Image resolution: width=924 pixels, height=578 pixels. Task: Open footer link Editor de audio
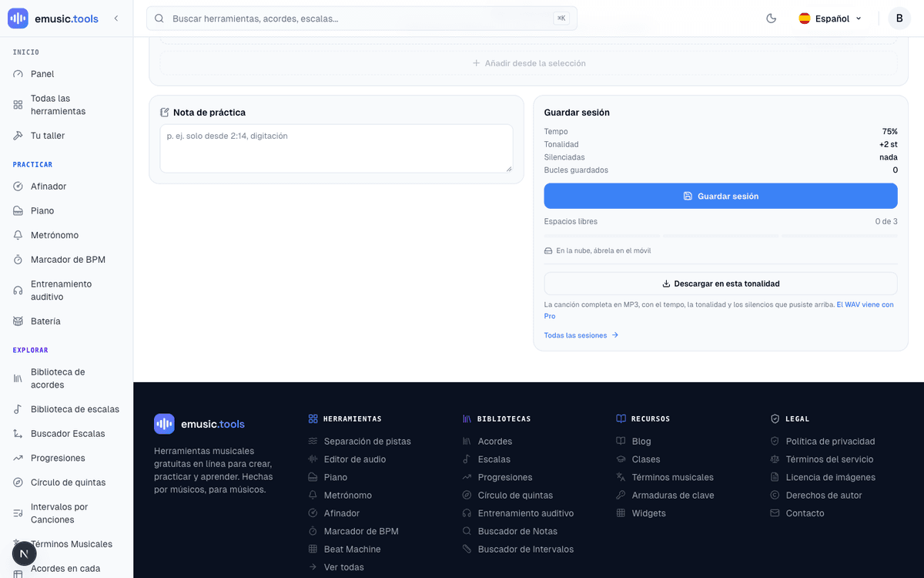(355, 459)
